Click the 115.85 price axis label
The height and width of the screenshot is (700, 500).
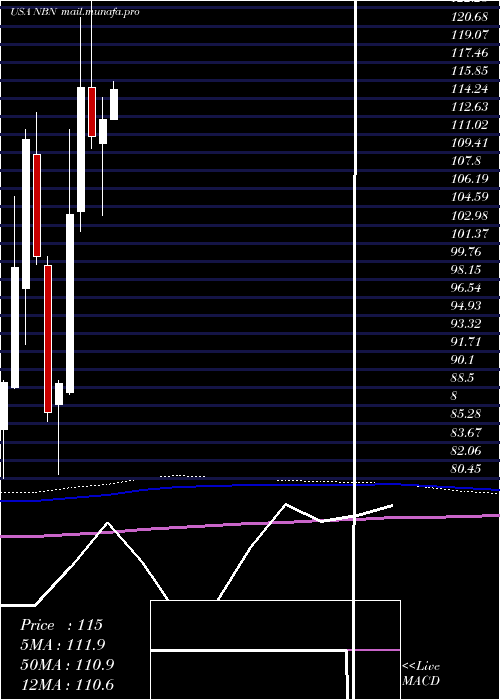[x=469, y=71]
